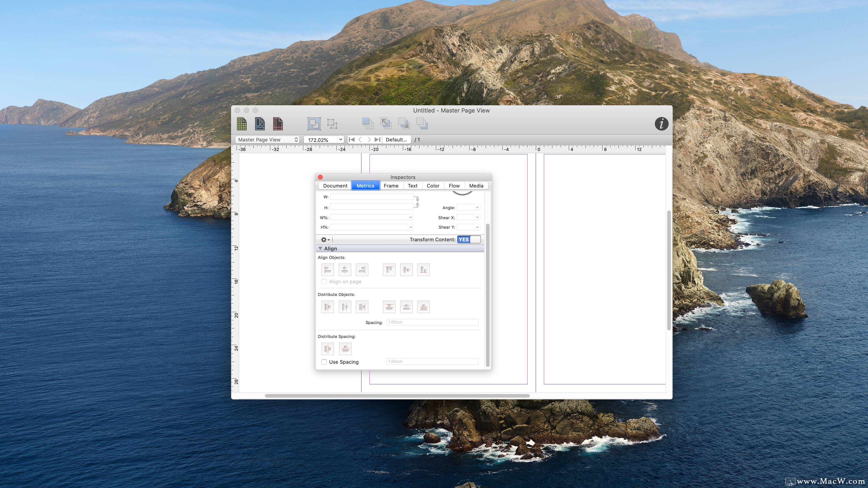This screenshot has height=488, width=868.
Task: Open the Shear X dropdown arrow
Action: point(477,218)
